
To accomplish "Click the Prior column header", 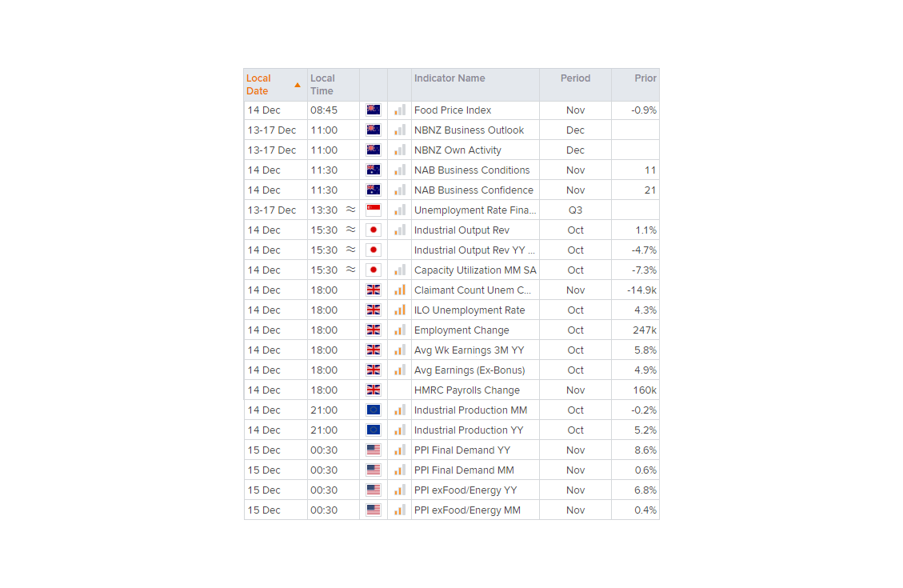I will click(645, 78).
